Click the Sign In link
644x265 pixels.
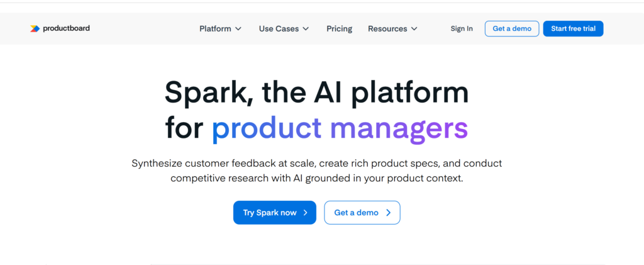[462, 28]
